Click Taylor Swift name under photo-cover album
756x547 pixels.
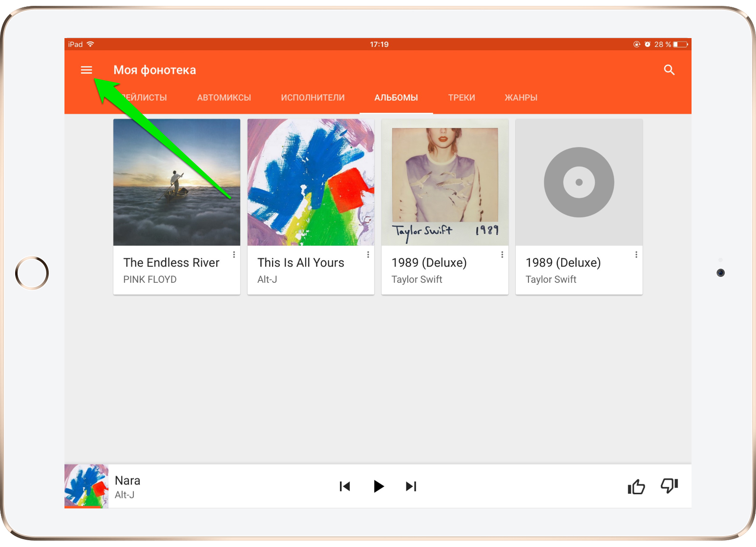pos(417,279)
